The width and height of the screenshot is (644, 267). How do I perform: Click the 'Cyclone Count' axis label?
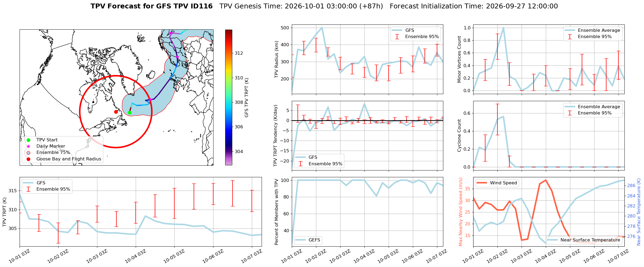click(459, 136)
